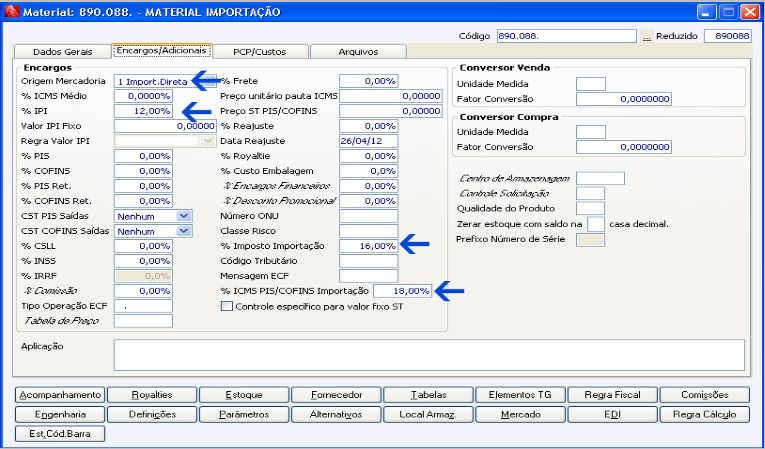765x449 pixels.
Task: Select the Encargos/Adicionais tab
Action: click(x=162, y=51)
